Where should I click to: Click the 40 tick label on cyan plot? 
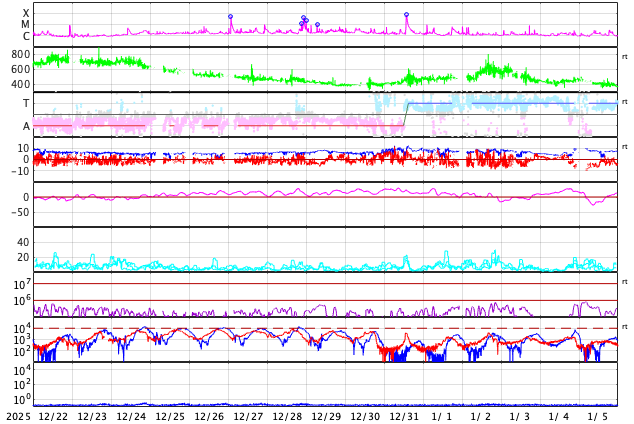point(23,242)
